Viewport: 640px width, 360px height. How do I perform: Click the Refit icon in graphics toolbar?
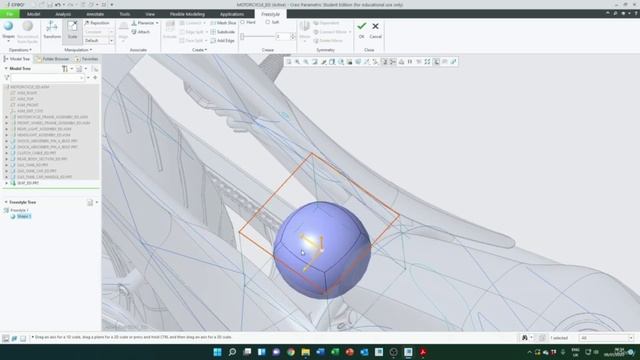coord(289,62)
